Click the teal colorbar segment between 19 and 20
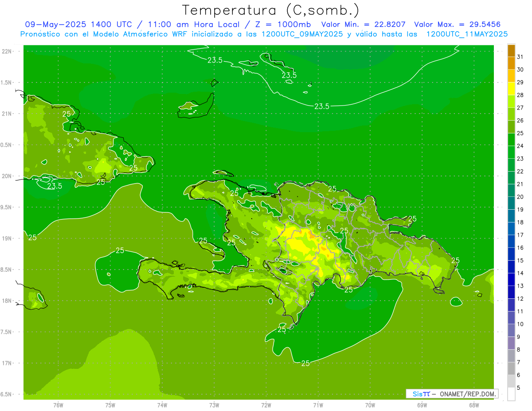 tap(511, 203)
